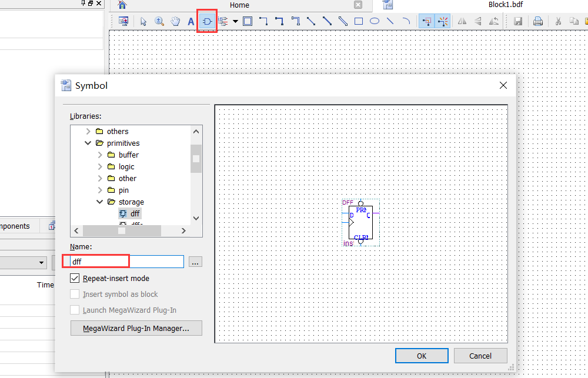Click the libraries horizontal scroll right arrow
Viewport: 588px width, 378px height.
(x=183, y=230)
